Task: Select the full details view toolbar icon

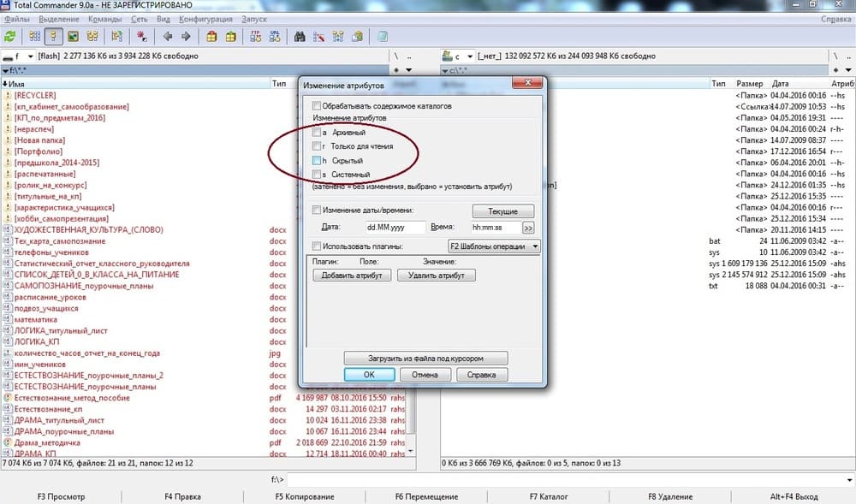Action: [x=53, y=37]
